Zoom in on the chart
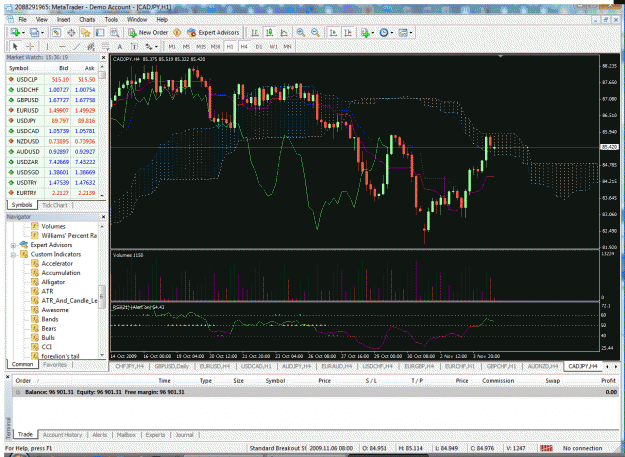625x457 pixels. pyautogui.click(x=301, y=33)
